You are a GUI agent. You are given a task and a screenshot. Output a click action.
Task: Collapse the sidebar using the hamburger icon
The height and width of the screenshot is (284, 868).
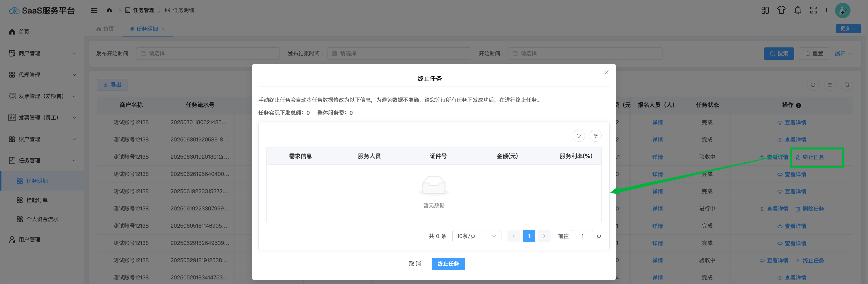coord(94,10)
